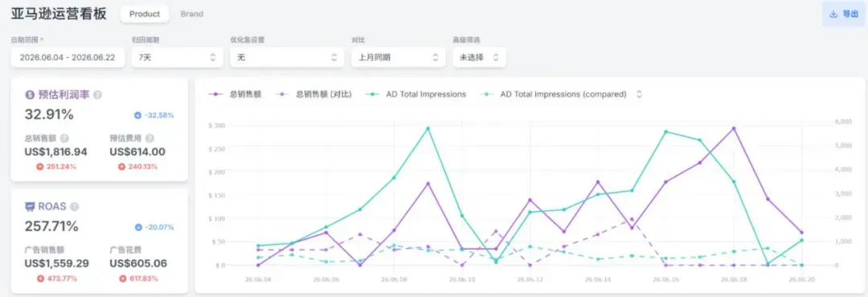Open the 对比 上月同期 dropdown
The height and width of the screenshot is (297, 868).
pyautogui.click(x=398, y=57)
